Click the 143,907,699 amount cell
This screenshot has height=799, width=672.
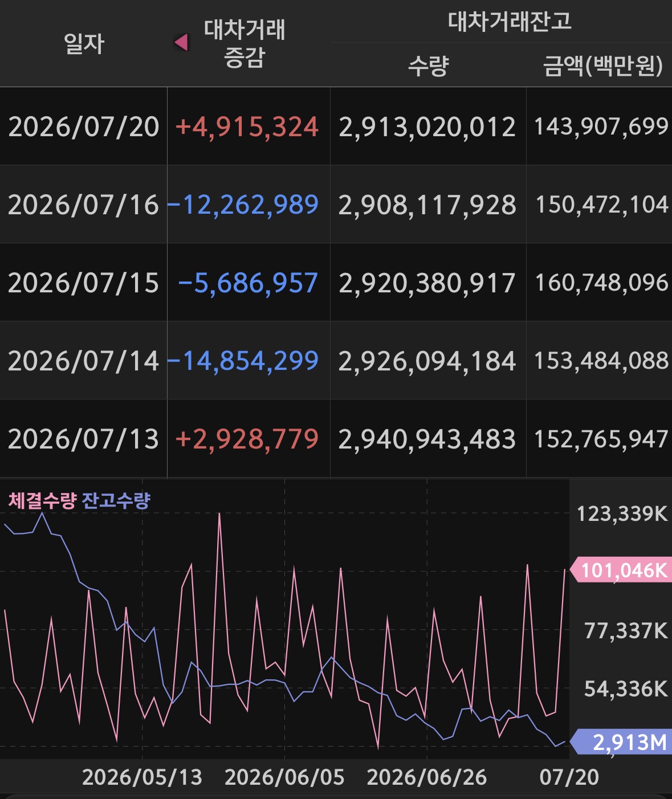601,127
